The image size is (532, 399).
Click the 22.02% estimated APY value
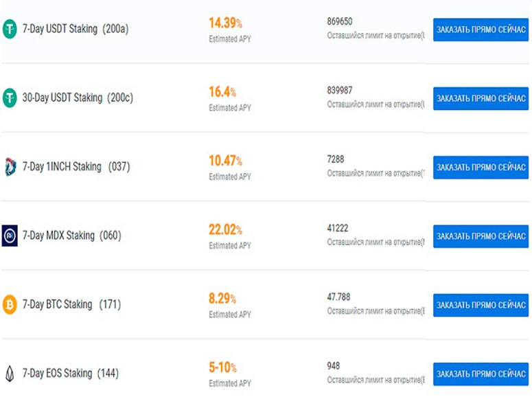225,230
